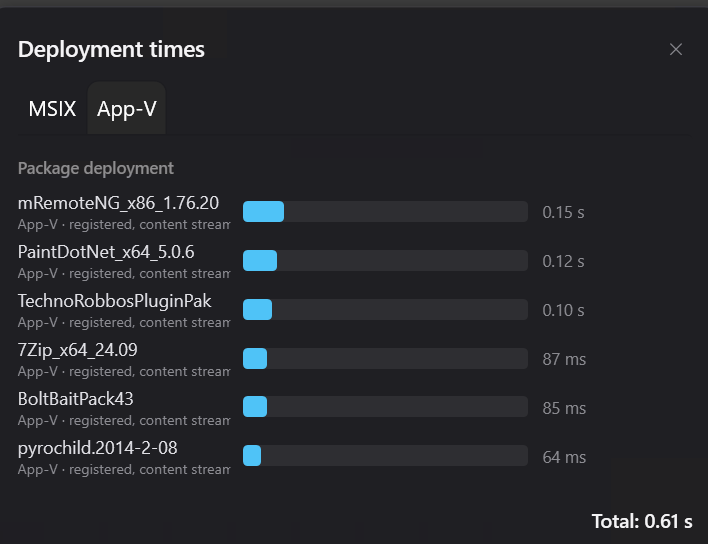Switch to the MSIX tab
Screen dimensions: 708x544
pos(52,109)
